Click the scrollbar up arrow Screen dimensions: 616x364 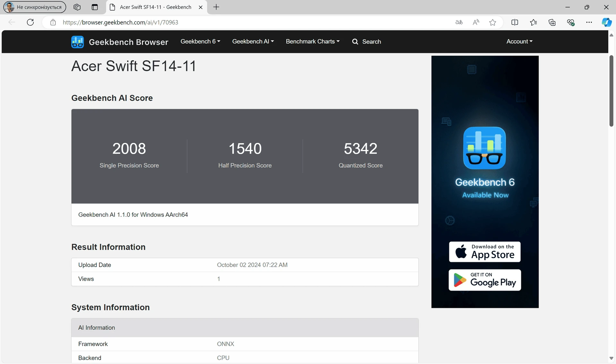click(x=611, y=35)
